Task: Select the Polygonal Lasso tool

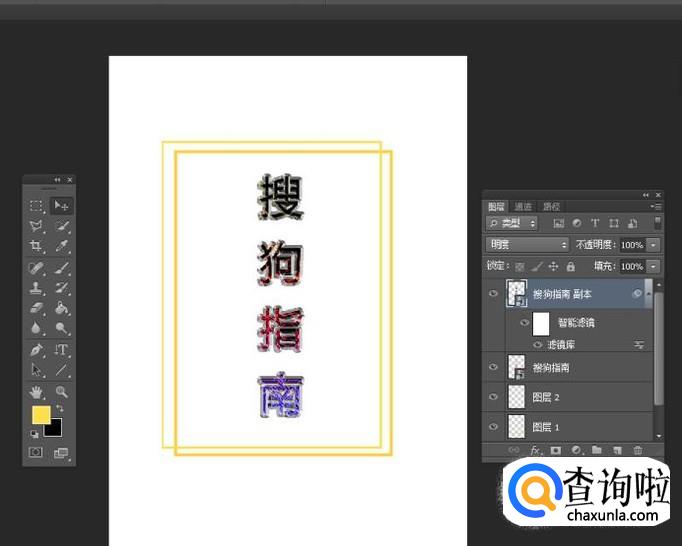Action: pyautogui.click(x=37, y=226)
